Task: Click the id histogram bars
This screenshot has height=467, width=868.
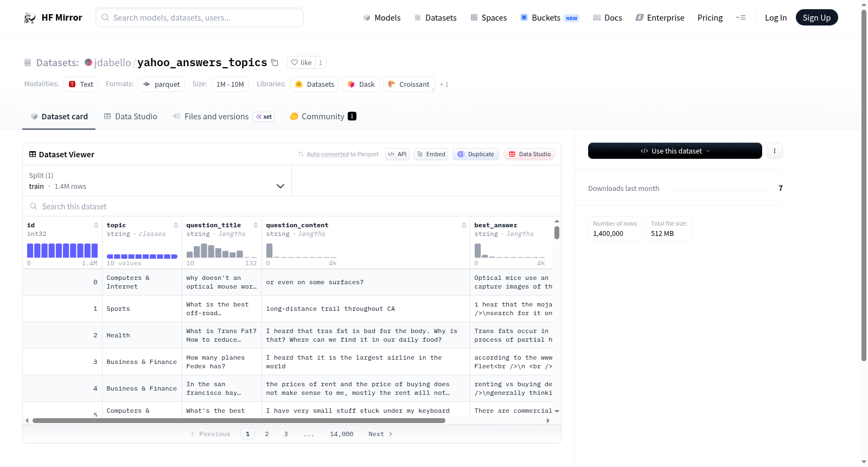Action: (62, 251)
